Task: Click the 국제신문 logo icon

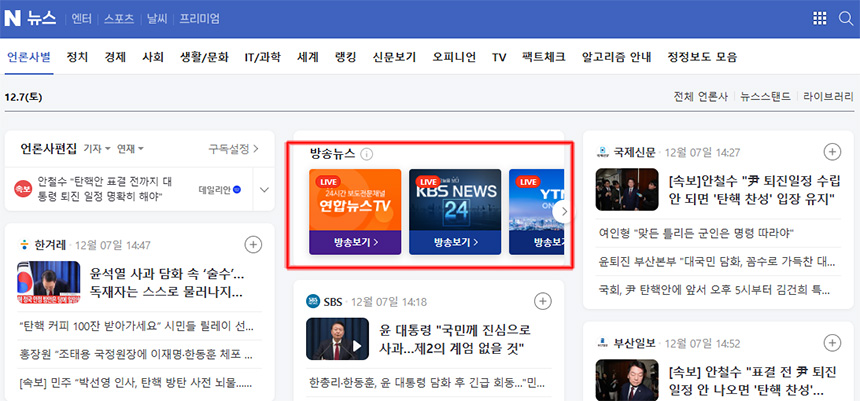Action: pos(603,152)
